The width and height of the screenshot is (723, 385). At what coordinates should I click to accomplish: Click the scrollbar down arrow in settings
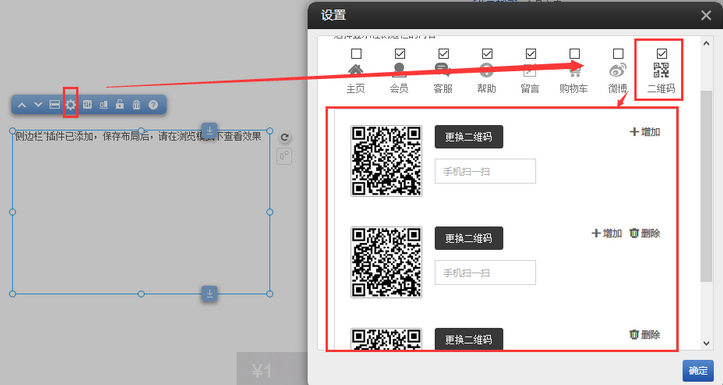(706, 343)
